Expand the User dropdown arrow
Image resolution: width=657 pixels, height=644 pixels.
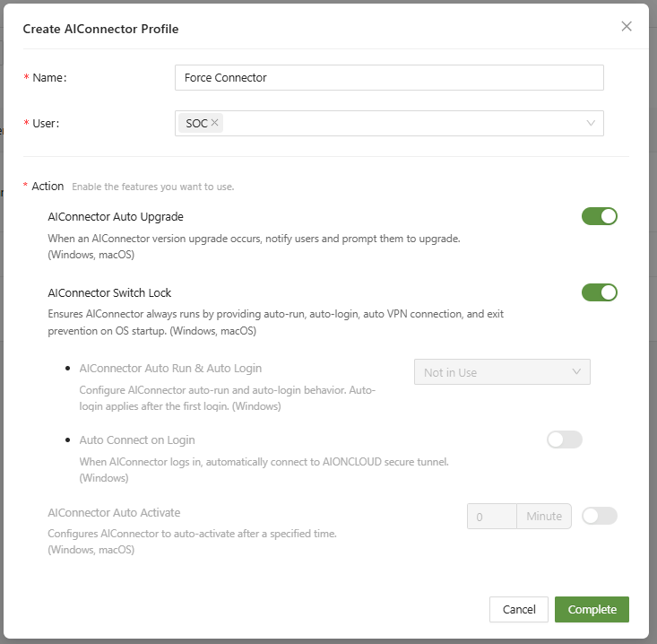click(591, 123)
